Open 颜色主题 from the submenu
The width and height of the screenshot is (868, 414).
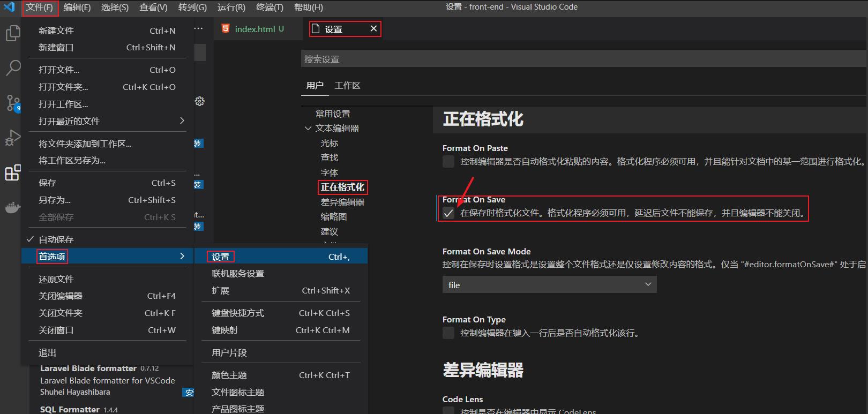(x=281, y=375)
